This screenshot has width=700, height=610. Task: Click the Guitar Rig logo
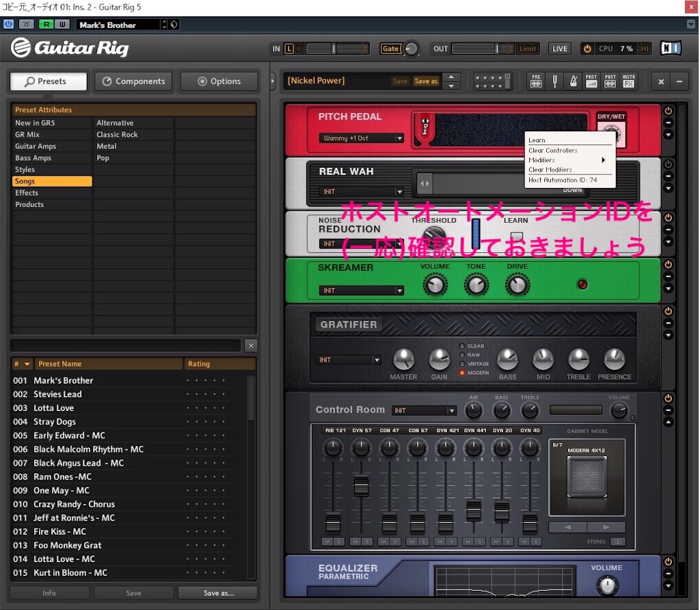70,47
